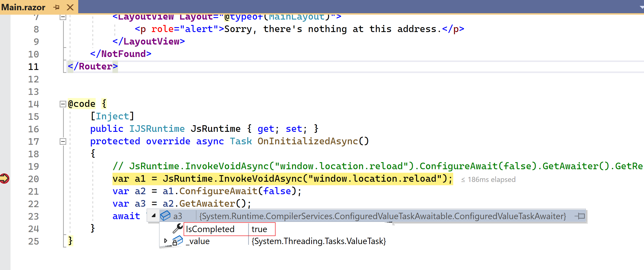
Task: Click the pin icon beside Main.razor tab title
Action: [56, 7]
